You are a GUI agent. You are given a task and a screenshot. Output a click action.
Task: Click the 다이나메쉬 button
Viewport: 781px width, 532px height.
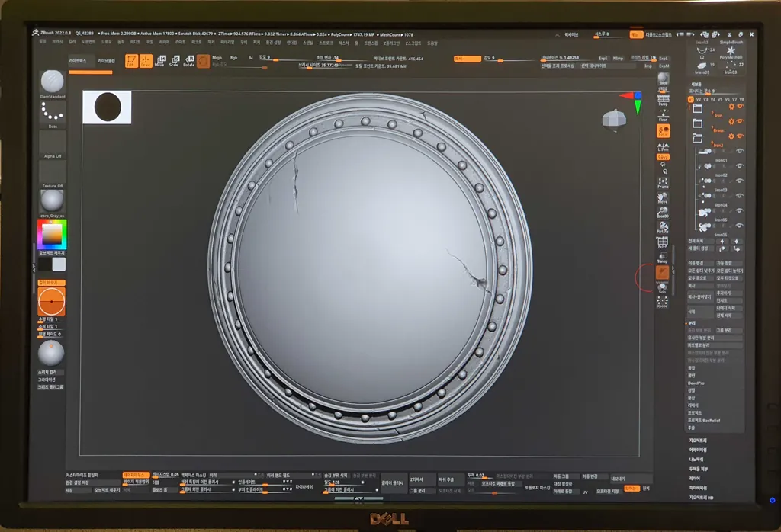304,487
